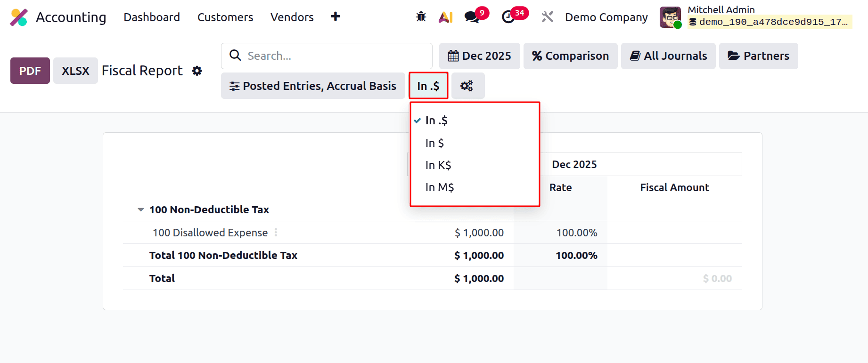Screen dimensions: 868x363
Task: Select the 'In M$' rounding option
Action: [x=475, y=187]
